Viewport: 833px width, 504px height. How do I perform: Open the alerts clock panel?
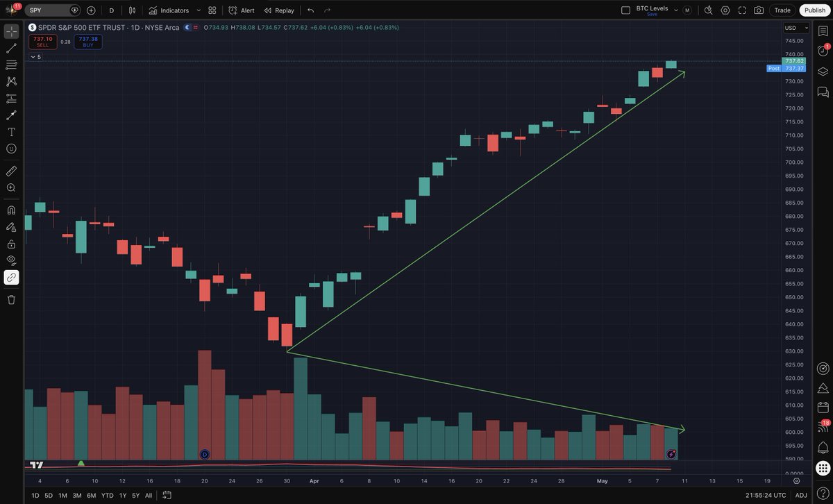[x=823, y=51]
